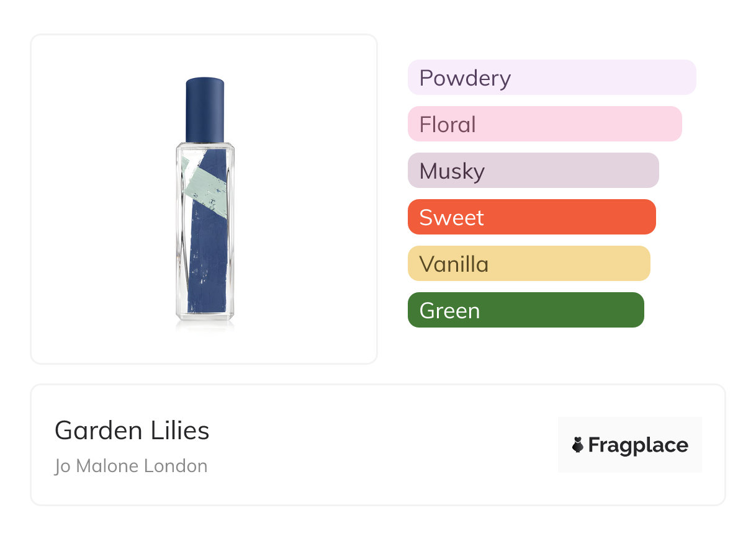The image size is (756, 536).
Task: Pick the orange Sweet accord bar
Action: tap(531, 217)
